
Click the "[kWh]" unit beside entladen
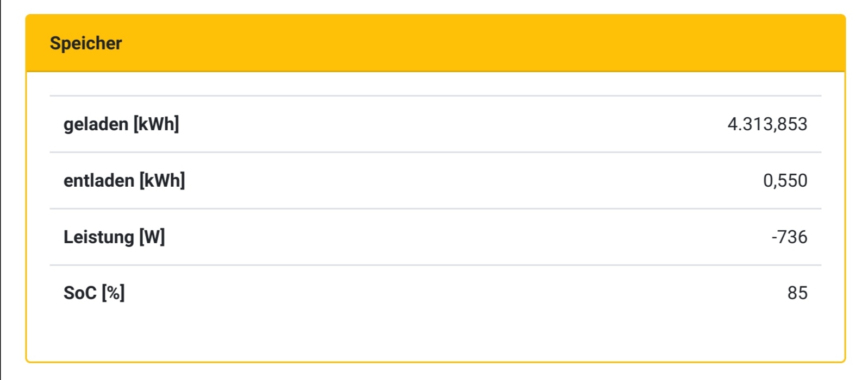tap(162, 181)
